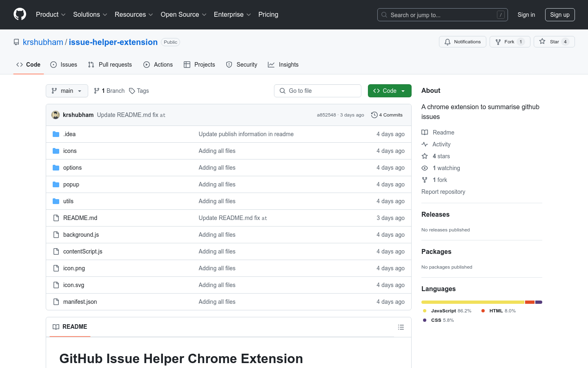Screen dimensions: 588x368
Task: Click the icon.png file icon
Action: 56,268
